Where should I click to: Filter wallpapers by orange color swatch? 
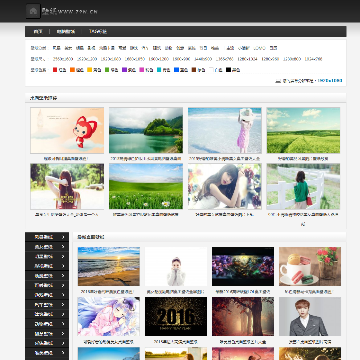coord(72,70)
